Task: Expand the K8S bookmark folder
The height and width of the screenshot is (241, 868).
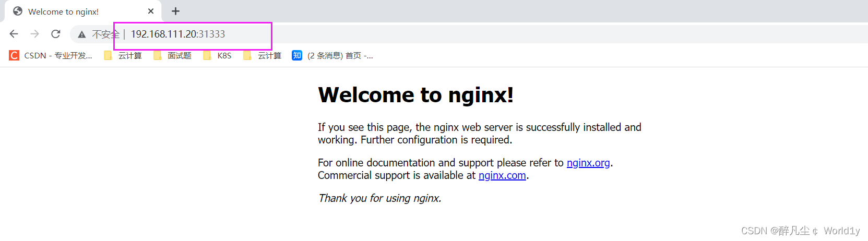Action: tap(218, 55)
